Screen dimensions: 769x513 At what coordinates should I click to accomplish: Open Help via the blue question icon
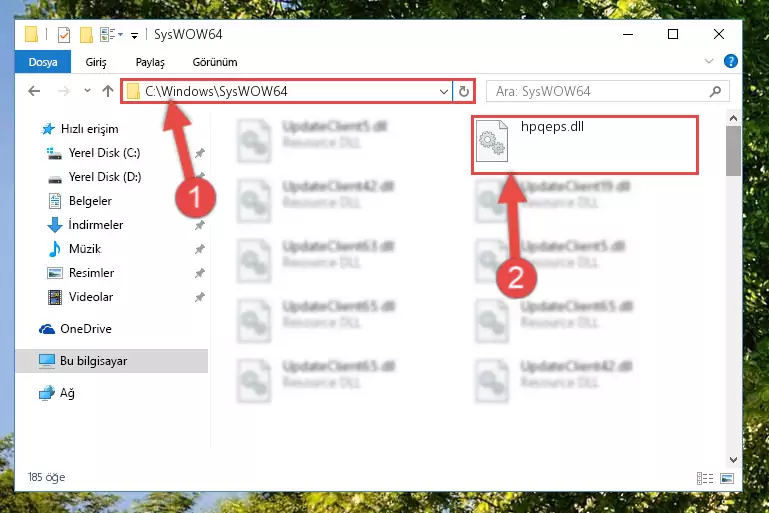pos(731,61)
